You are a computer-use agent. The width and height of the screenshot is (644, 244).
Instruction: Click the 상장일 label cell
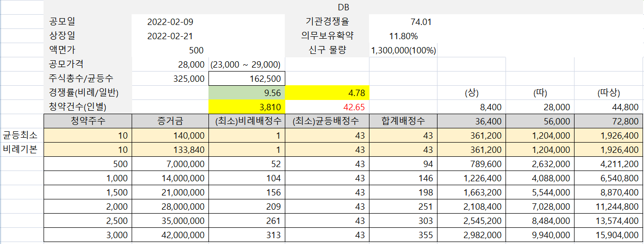[88, 36]
